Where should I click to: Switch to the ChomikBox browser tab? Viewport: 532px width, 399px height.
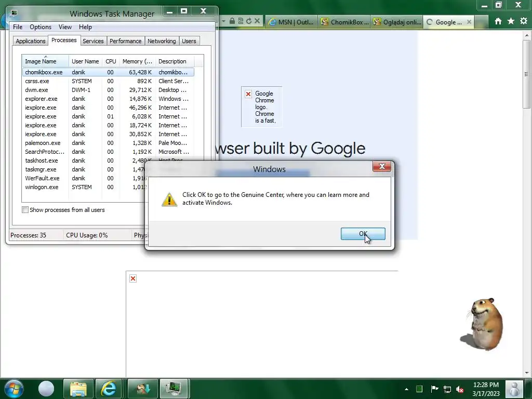point(344,22)
